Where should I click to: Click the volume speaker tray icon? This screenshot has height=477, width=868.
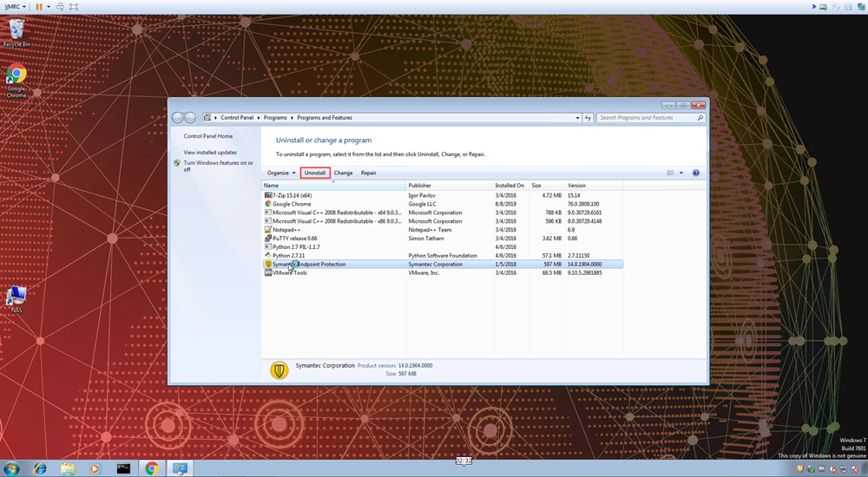click(832, 469)
